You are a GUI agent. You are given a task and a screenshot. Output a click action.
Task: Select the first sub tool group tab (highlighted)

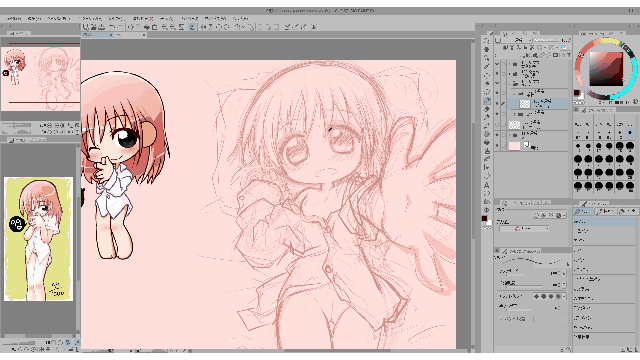pyautogui.click(x=583, y=211)
